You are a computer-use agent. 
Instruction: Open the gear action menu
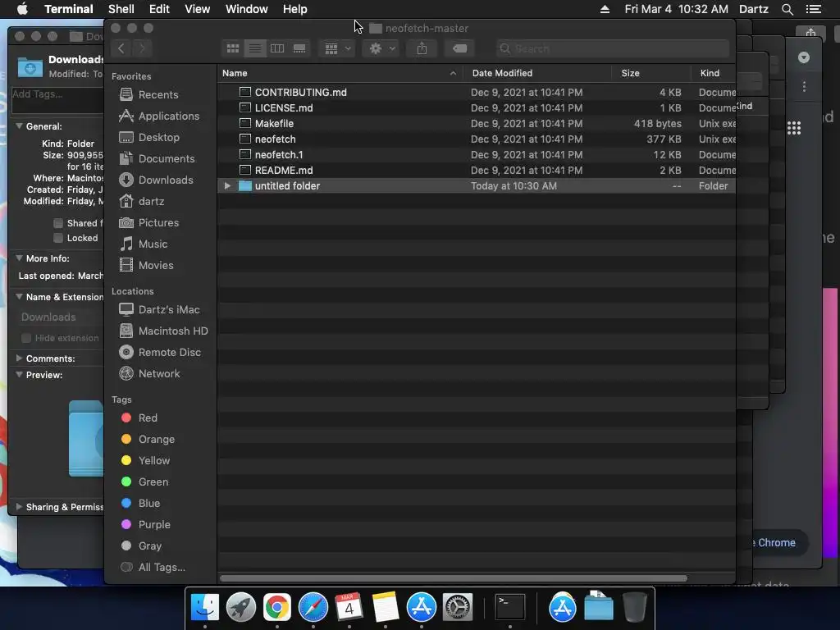[x=382, y=48]
